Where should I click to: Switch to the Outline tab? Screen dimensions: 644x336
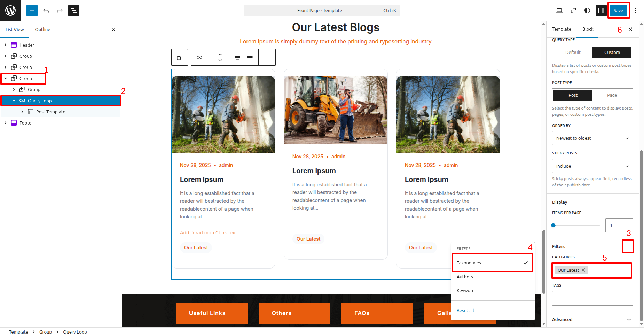pyautogui.click(x=42, y=30)
